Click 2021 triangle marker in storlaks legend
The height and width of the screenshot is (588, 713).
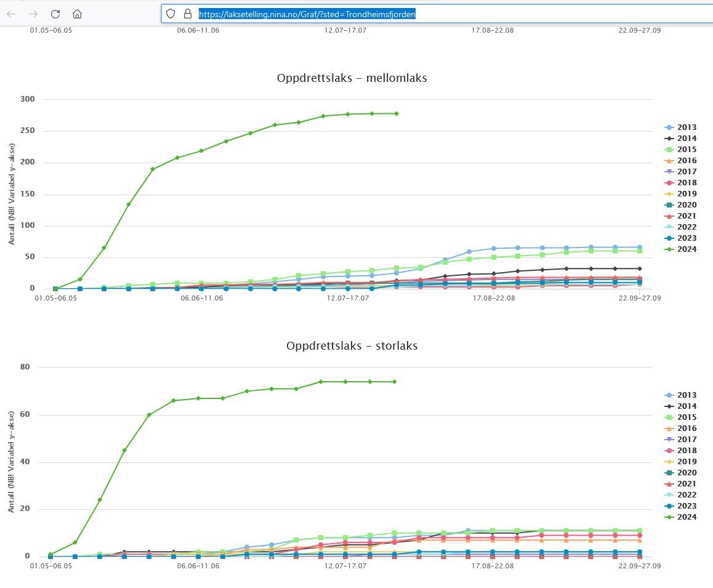pos(669,484)
